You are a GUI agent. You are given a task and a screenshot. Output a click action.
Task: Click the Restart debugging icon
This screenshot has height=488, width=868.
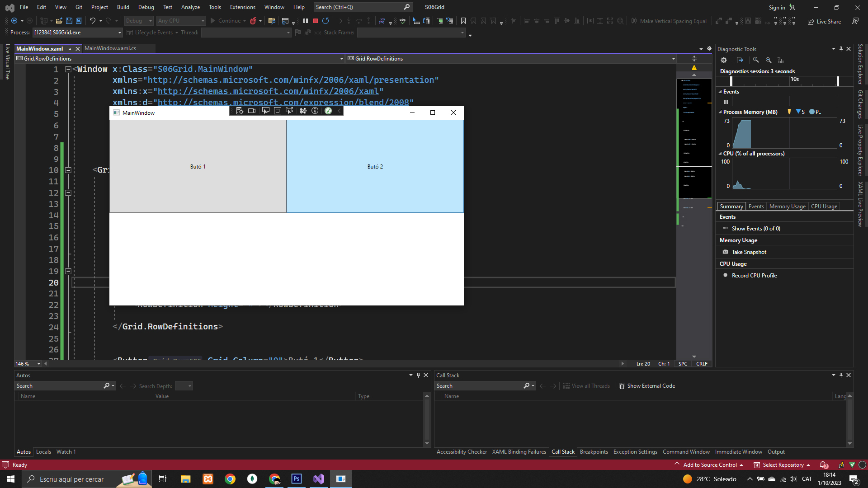click(x=325, y=21)
